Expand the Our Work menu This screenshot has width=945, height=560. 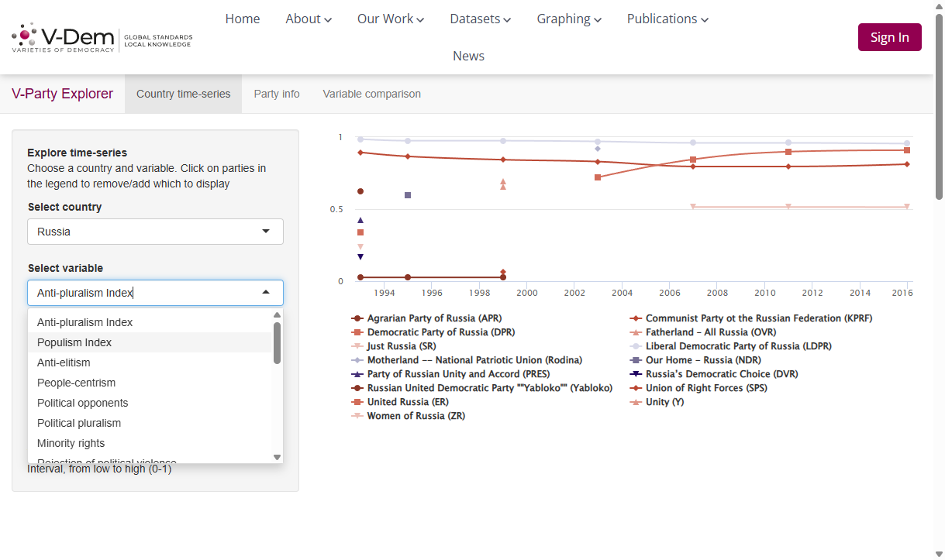click(391, 19)
